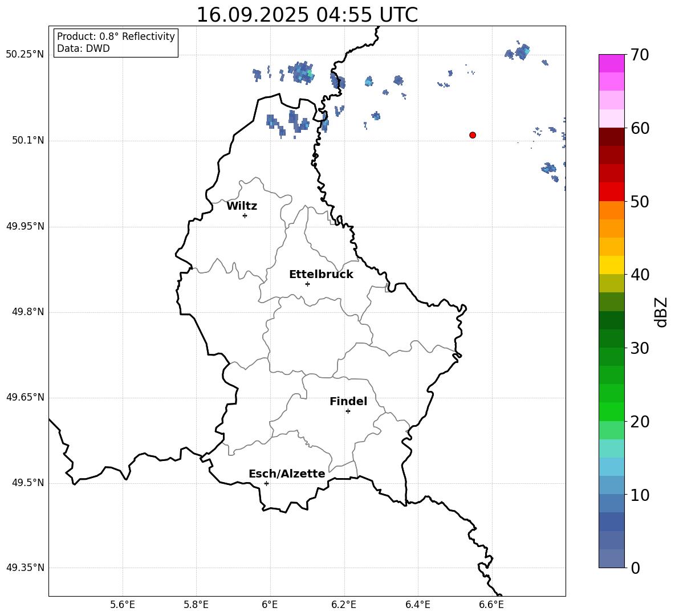Click the Ettelbruck station cross marker
Viewport: 675px width, 616px height.
[x=307, y=284]
